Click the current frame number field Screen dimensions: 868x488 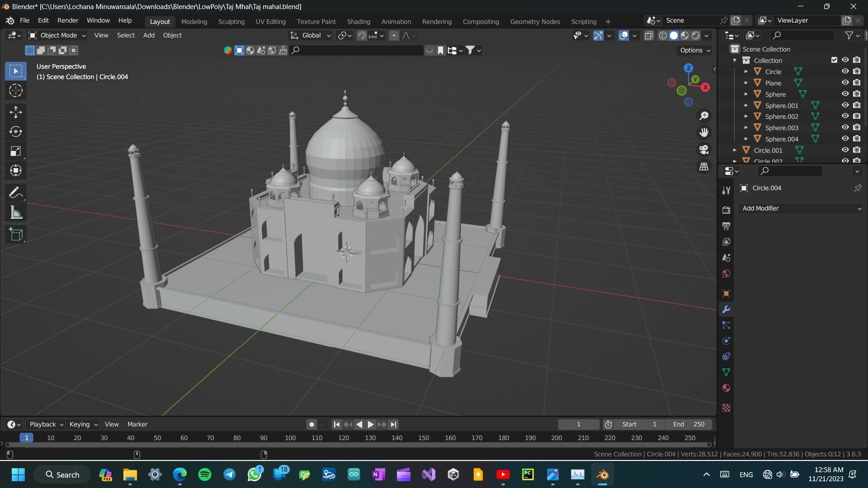579,424
